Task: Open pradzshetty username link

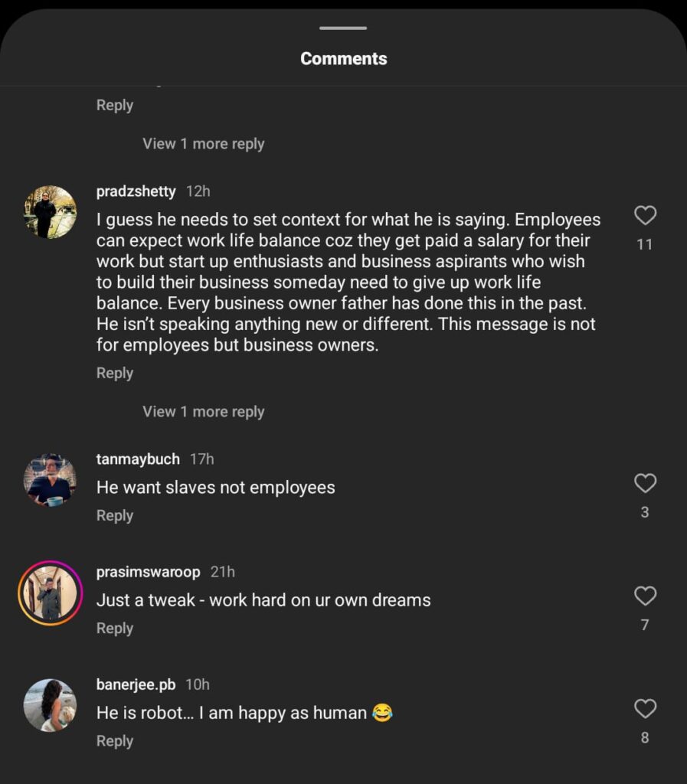Action: (x=136, y=191)
